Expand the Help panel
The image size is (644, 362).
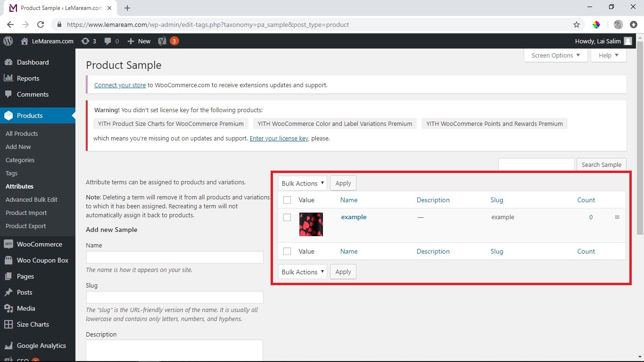[609, 55]
